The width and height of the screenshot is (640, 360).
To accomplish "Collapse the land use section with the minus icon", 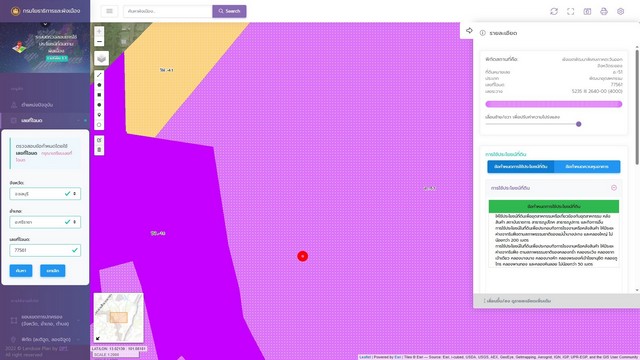I will pyautogui.click(x=613, y=188).
